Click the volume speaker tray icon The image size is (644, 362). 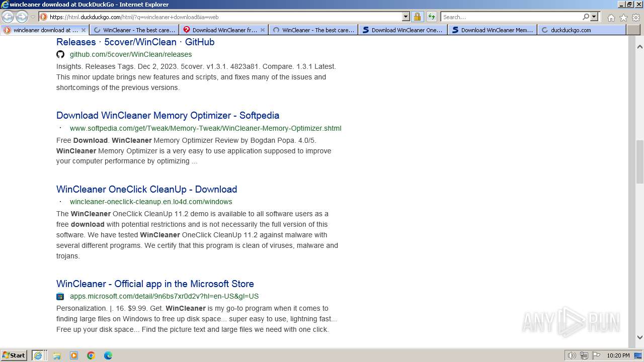pos(572,355)
